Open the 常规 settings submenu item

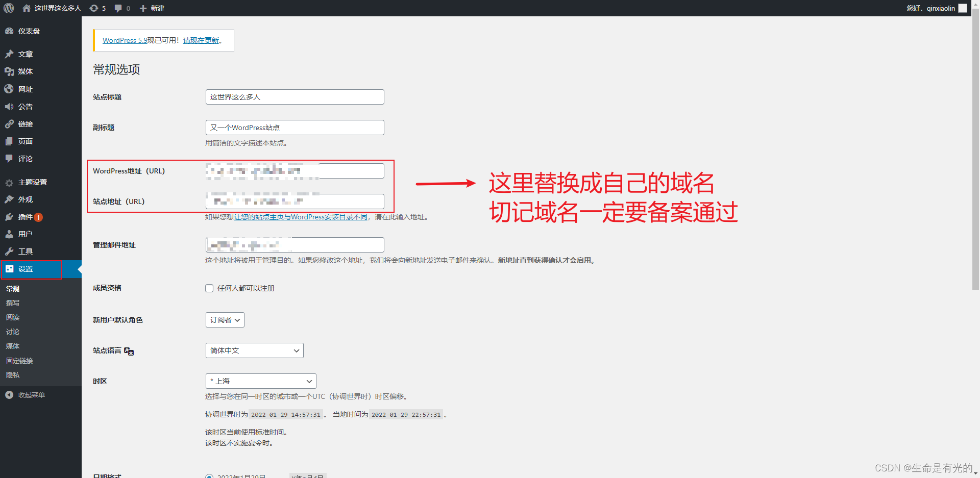pos(13,289)
